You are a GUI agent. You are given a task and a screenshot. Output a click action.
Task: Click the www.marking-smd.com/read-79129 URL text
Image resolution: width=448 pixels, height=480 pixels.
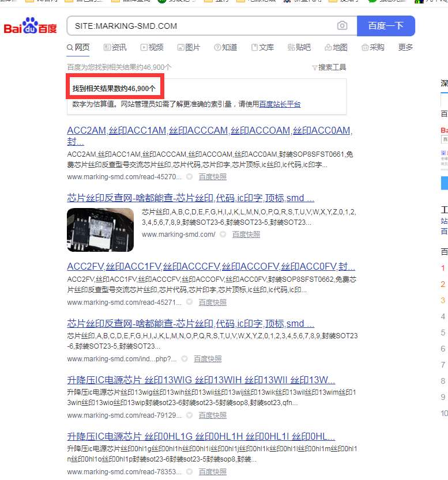125,415
